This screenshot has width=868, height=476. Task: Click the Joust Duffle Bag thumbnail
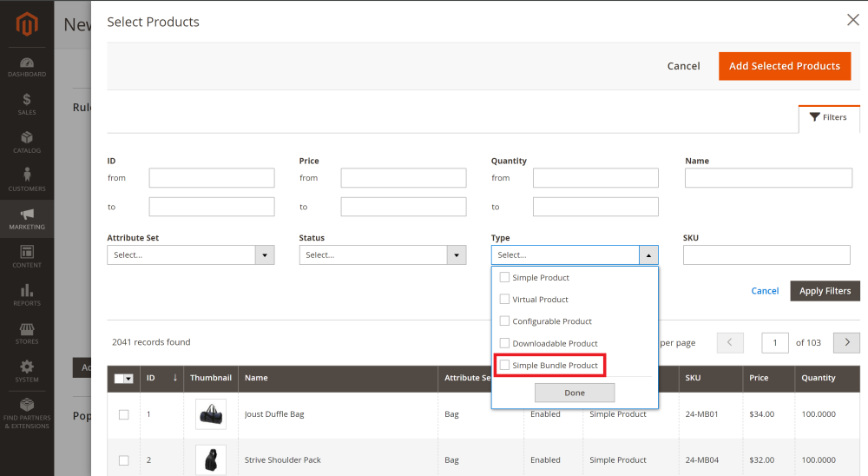pyautogui.click(x=211, y=414)
